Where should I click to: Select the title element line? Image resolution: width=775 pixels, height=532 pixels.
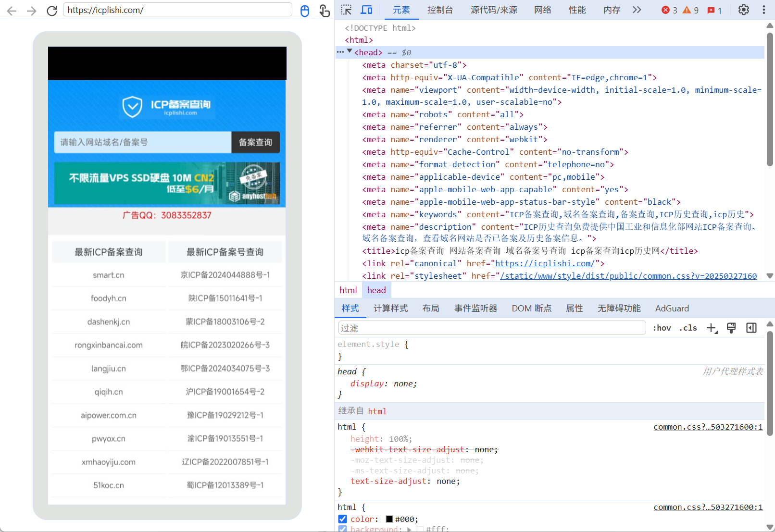(x=530, y=251)
